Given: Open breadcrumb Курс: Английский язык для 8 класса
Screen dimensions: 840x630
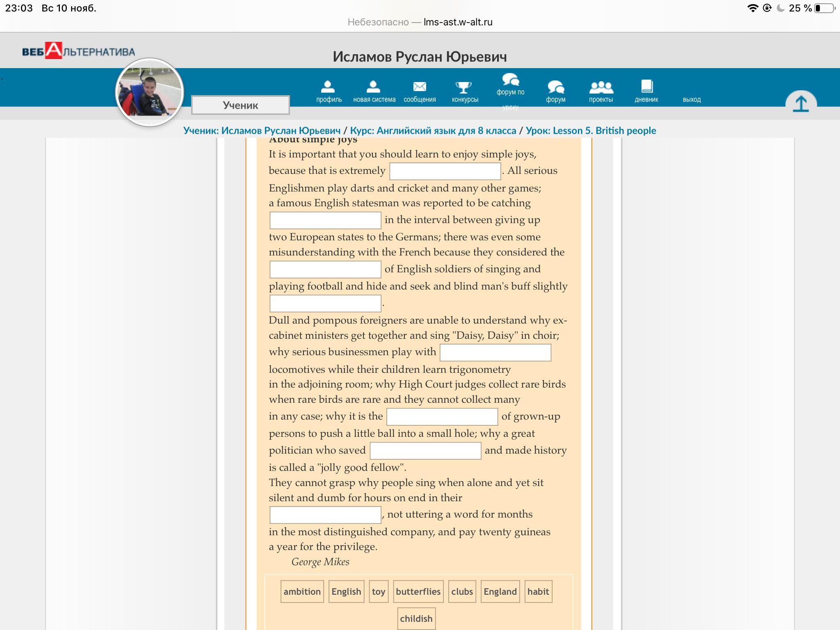Looking at the screenshot, I should coord(433,130).
